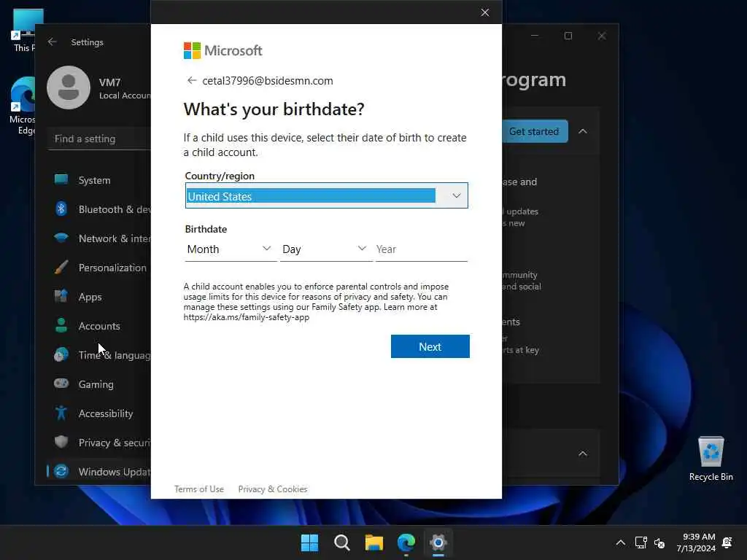Click the Settings back arrow
Screen dimensions: 747x560
coord(53,42)
